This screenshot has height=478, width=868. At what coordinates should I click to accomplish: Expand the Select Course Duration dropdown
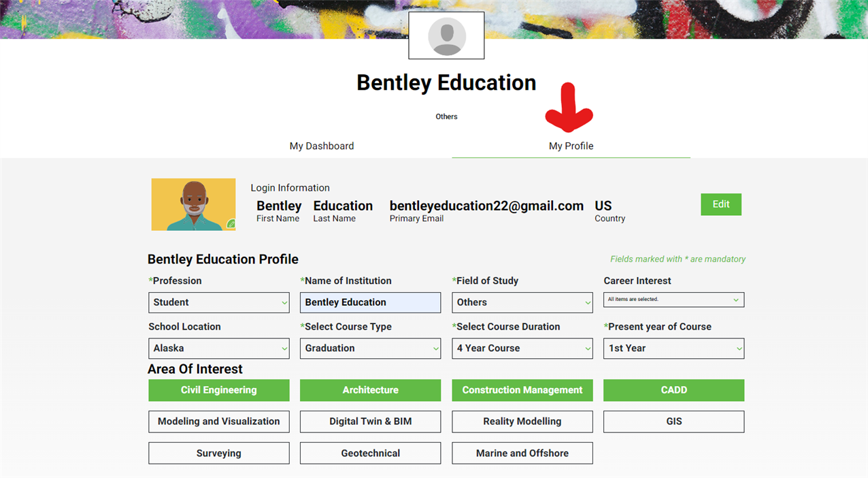pos(522,349)
